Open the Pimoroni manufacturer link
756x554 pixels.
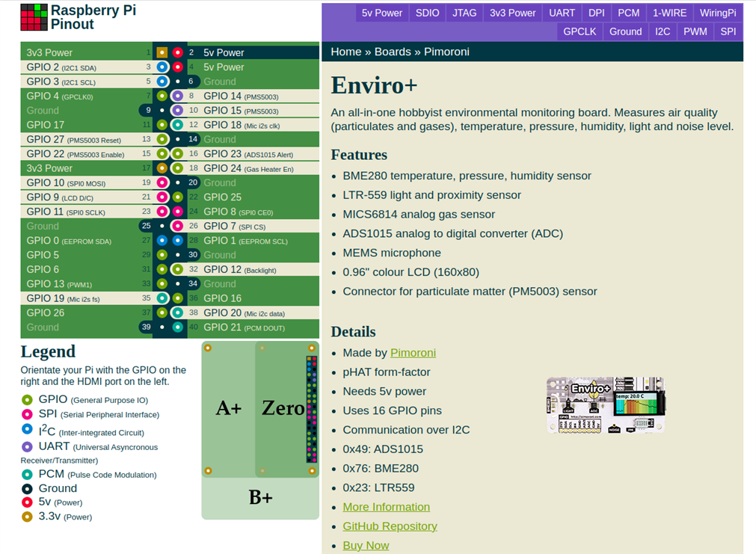pos(414,353)
